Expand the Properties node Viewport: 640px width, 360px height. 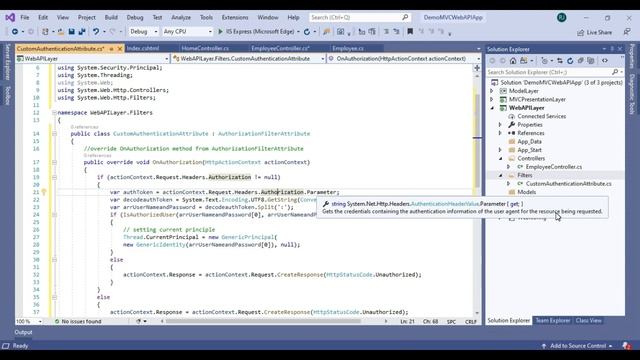coord(500,124)
